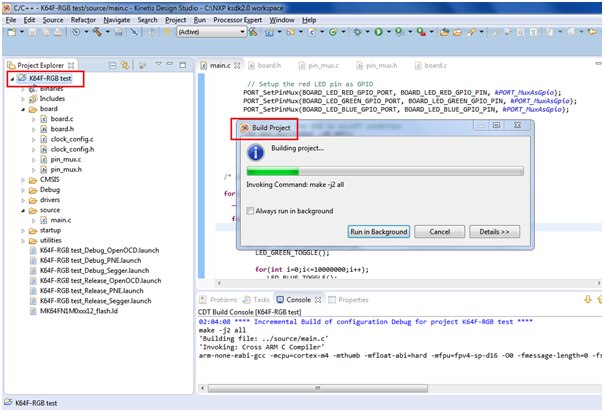
Task: Click Collapse All in Project Explorer
Action: coord(112,65)
